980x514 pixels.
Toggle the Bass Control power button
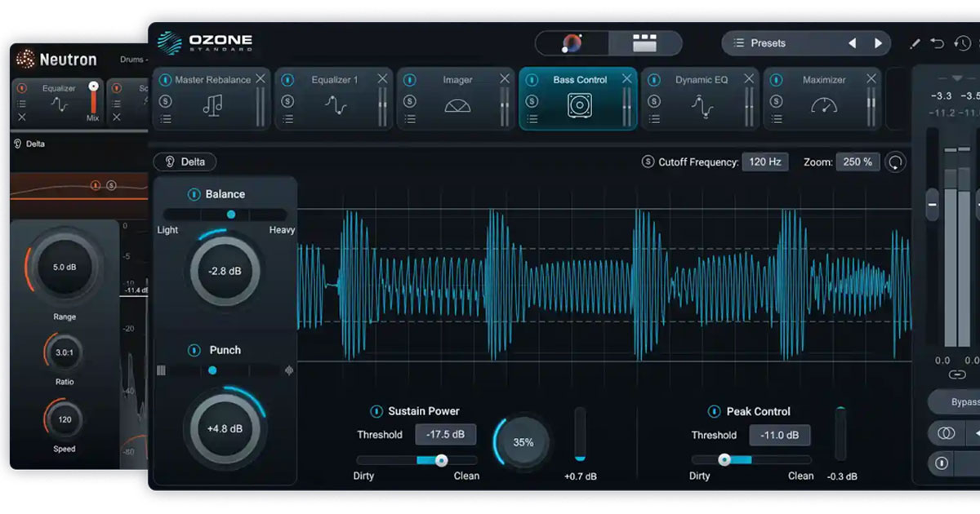[x=533, y=79]
